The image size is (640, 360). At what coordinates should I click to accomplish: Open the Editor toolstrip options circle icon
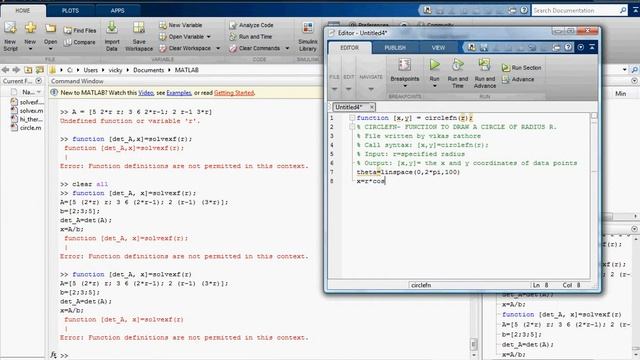coord(580,48)
